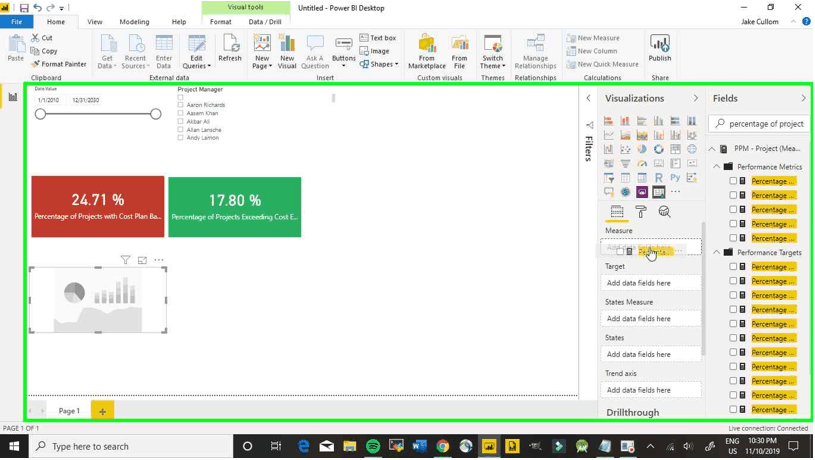Check Allan Lansche checkbox
Screen dimensions: 815x460
180,130
